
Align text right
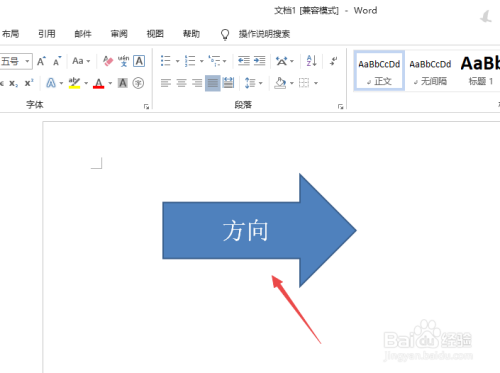click(x=197, y=83)
